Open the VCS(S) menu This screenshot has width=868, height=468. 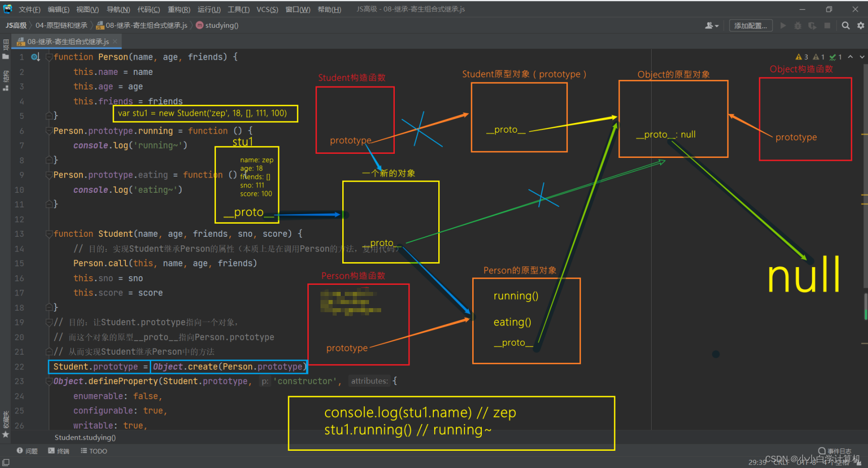pos(267,10)
